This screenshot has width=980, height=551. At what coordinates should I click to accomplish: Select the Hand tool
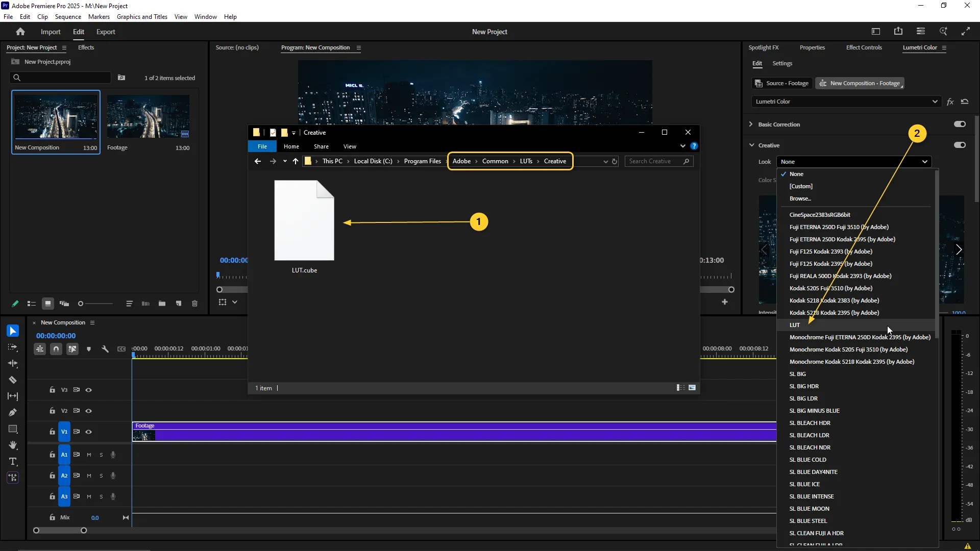[13, 445]
